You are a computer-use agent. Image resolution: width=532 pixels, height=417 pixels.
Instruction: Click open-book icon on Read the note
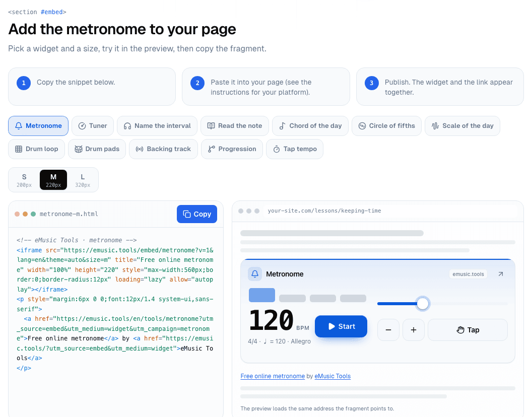tap(211, 126)
